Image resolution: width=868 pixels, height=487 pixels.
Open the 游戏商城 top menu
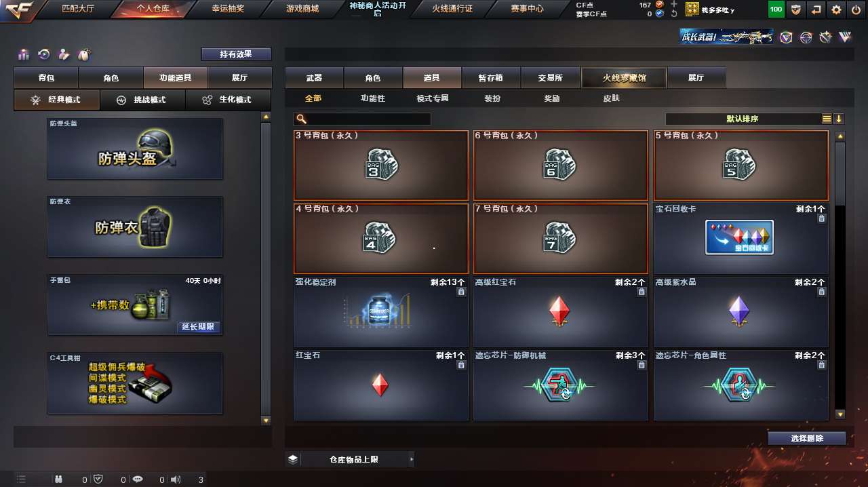[302, 9]
